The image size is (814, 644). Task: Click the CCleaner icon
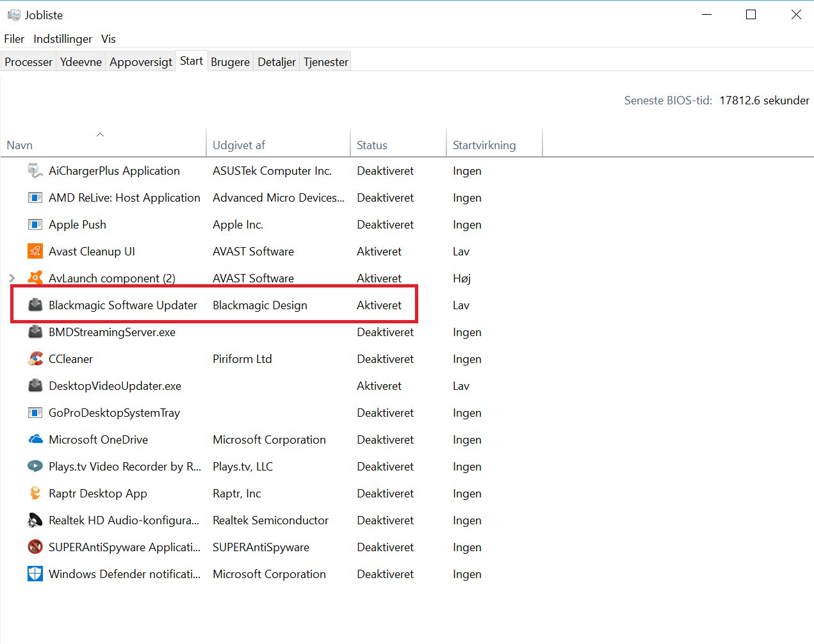click(x=35, y=359)
